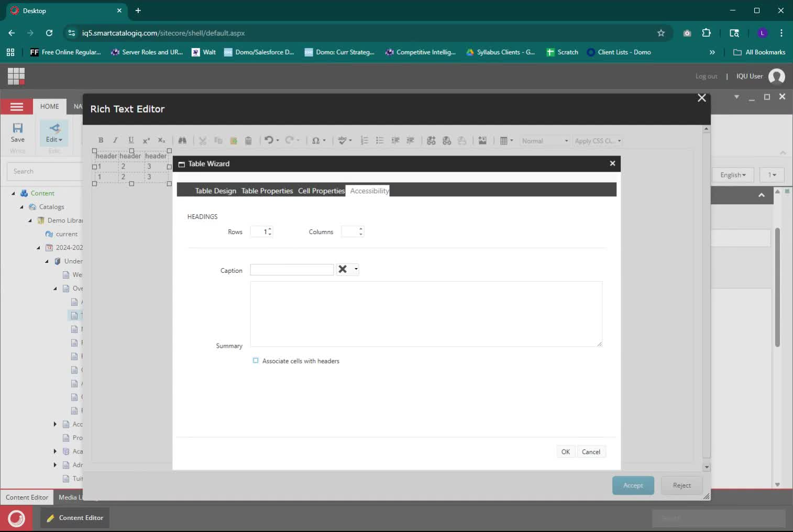The height and width of the screenshot is (532, 793).
Task: Cancel the Table Wizard dialog
Action: (x=591, y=452)
